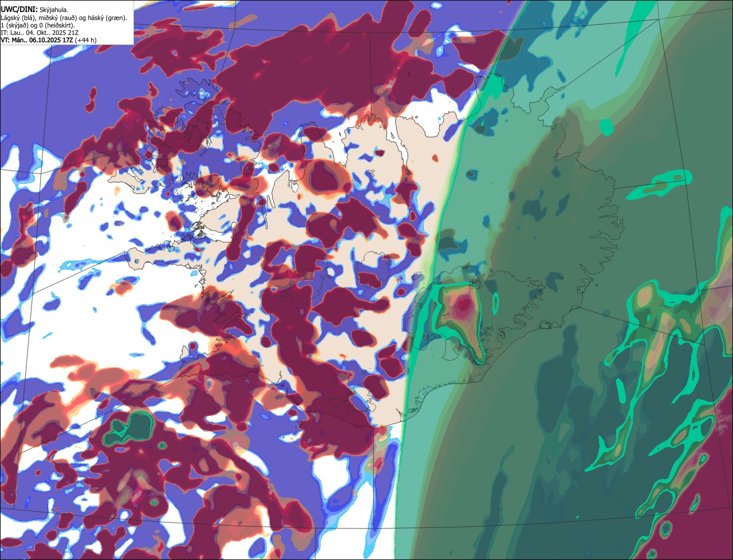
Task: Click the valid time "VT: Mán.. 06.10.2025 17Z (+44 h)"
Action: [x=49, y=40]
